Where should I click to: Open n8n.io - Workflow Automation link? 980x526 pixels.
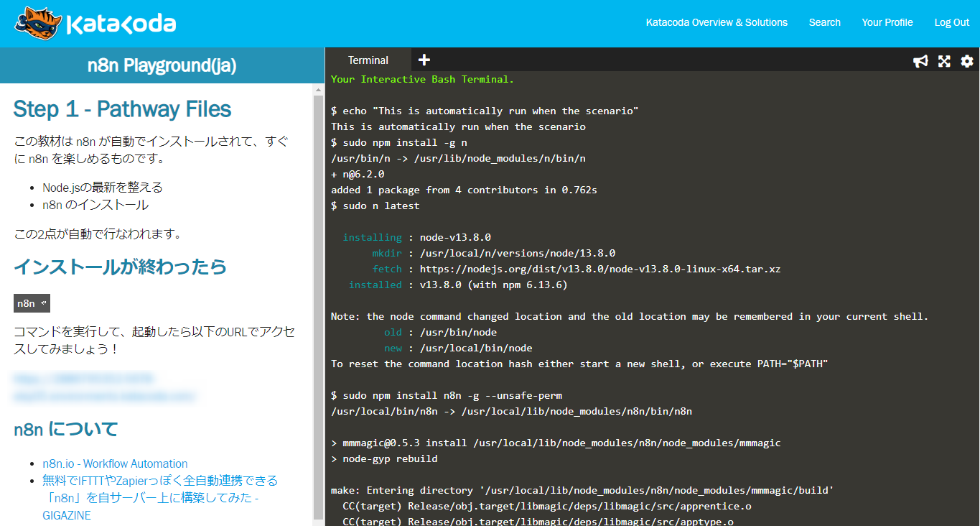[115, 463]
